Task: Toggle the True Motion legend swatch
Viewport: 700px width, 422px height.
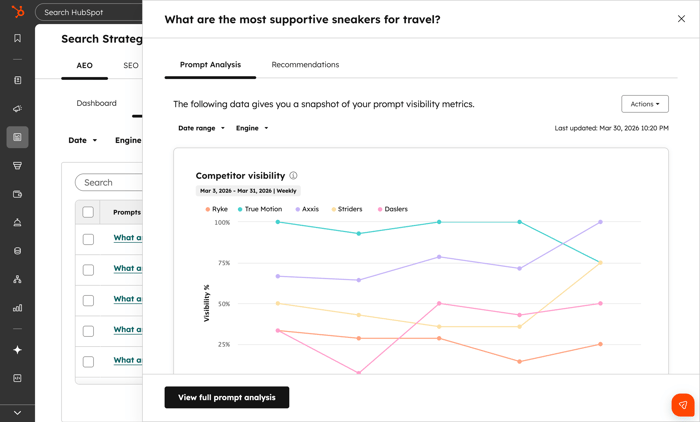Action: [x=240, y=209]
